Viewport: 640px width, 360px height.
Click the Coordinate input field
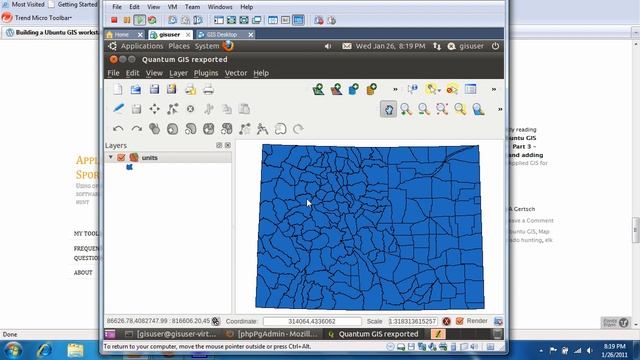312,321
